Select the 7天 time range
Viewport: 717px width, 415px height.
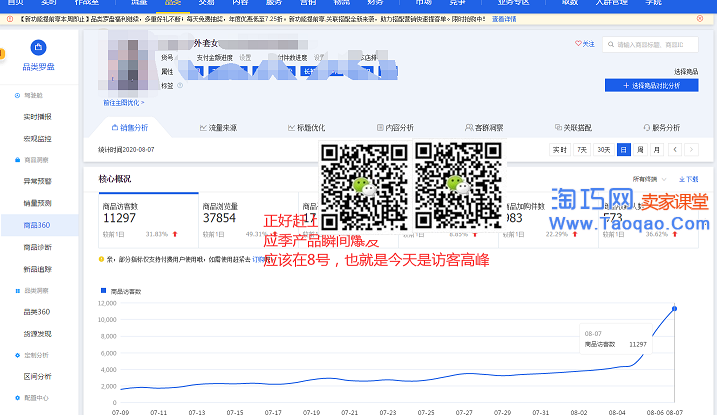coord(582,149)
